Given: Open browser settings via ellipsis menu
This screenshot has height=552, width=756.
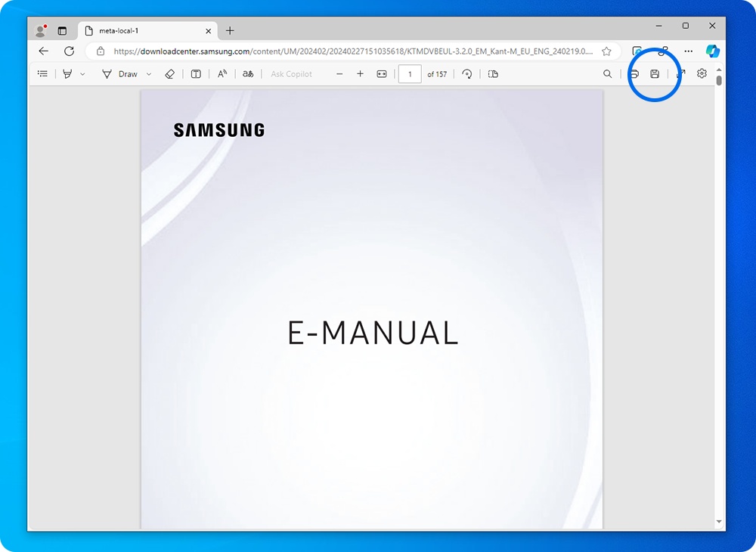Looking at the screenshot, I should [x=688, y=51].
